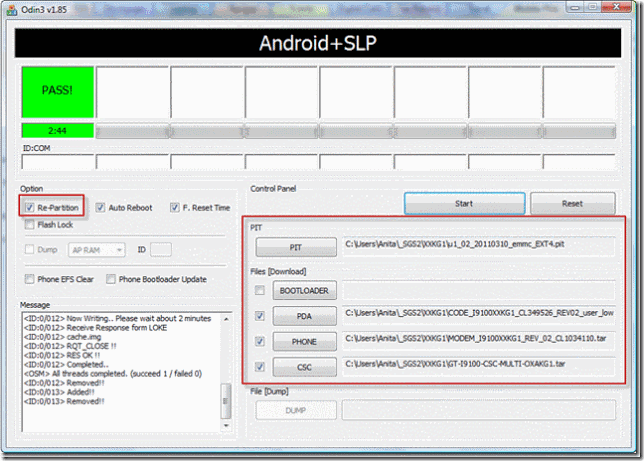Viewport: 644px width, 461px height.
Task: Click the 2:44 elapsed time progress bar
Action: (58, 131)
